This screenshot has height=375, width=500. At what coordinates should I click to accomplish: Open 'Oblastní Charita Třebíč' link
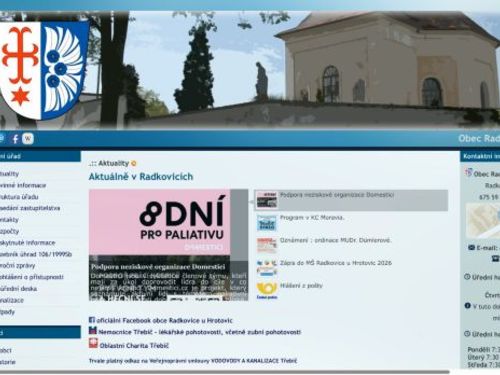pyautogui.click(x=134, y=346)
